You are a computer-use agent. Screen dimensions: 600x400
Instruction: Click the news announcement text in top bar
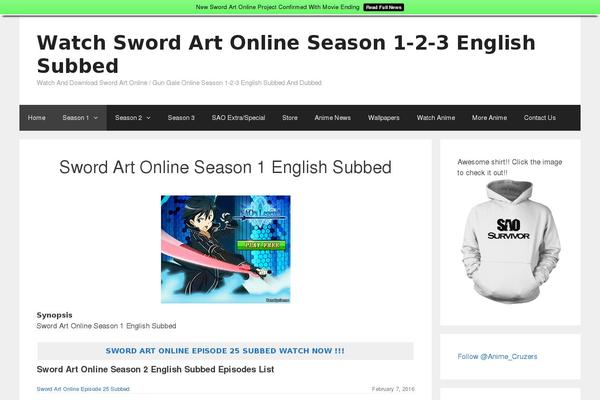click(x=277, y=7)
